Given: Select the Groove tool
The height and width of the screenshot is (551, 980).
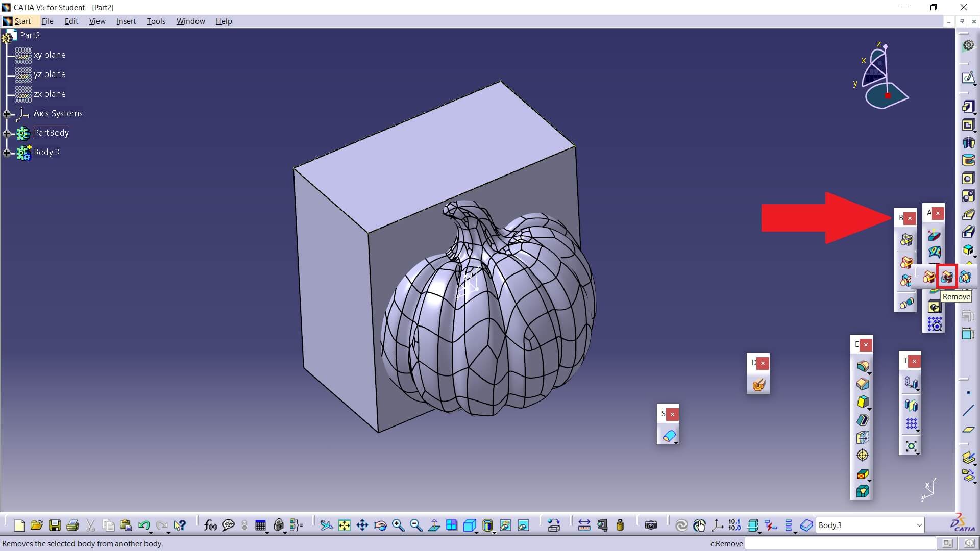Looking at the screenshot, I should point(968,161).
